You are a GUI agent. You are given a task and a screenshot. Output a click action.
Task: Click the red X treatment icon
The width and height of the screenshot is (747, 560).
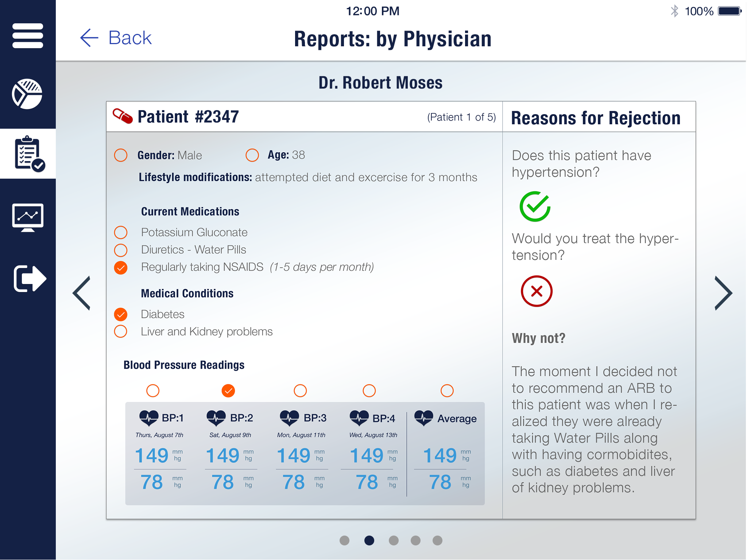point(537,291)
